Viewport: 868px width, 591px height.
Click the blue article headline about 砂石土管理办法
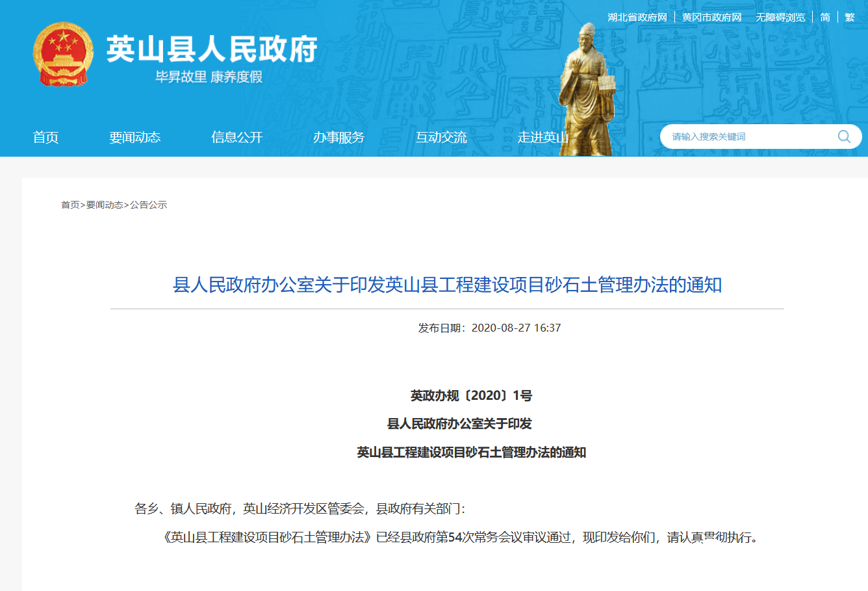pos(447,285)
